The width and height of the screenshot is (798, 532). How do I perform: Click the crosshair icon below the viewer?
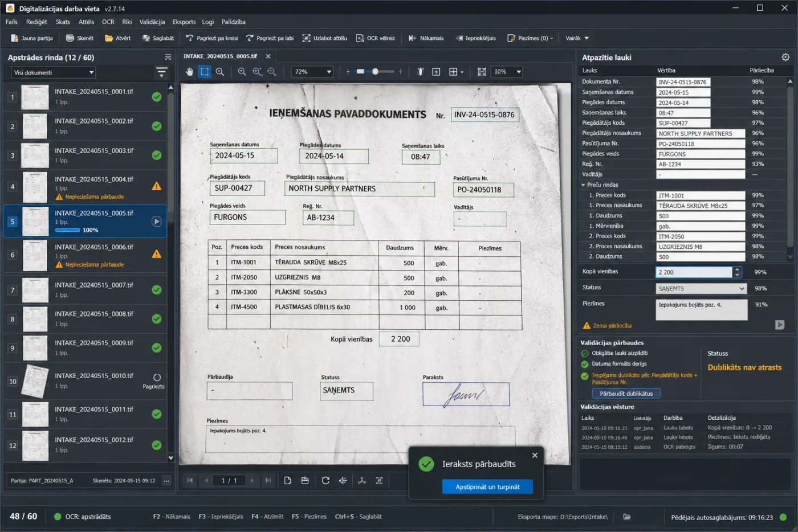coord(343,480)
